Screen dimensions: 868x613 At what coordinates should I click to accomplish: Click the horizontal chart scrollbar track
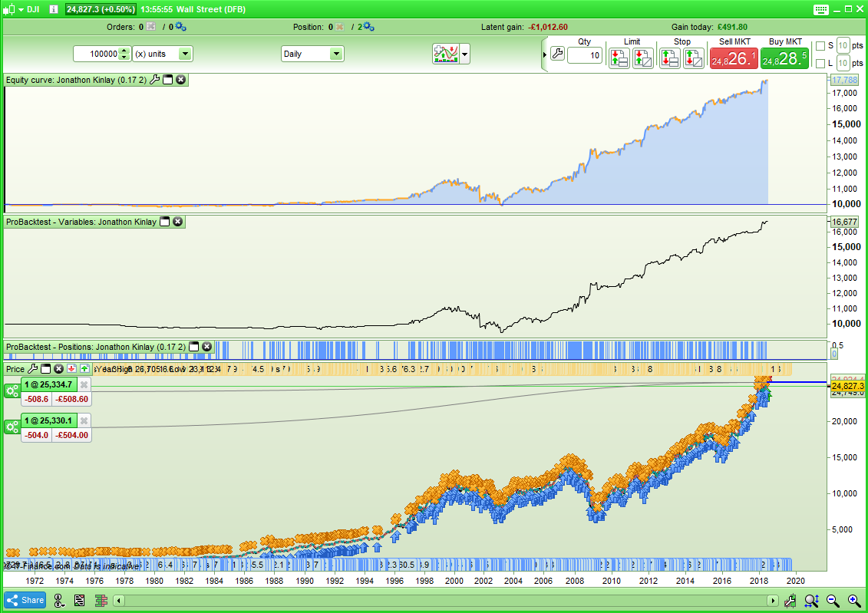pos(446,600)
